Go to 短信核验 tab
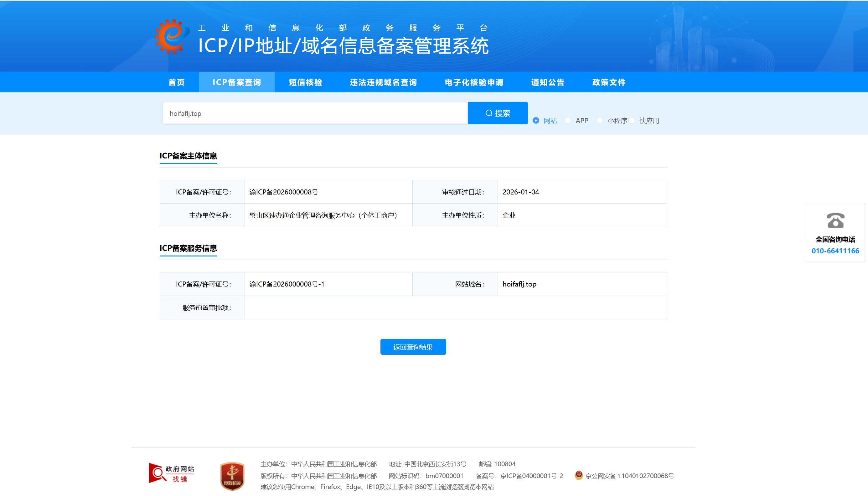 [306, 82]
